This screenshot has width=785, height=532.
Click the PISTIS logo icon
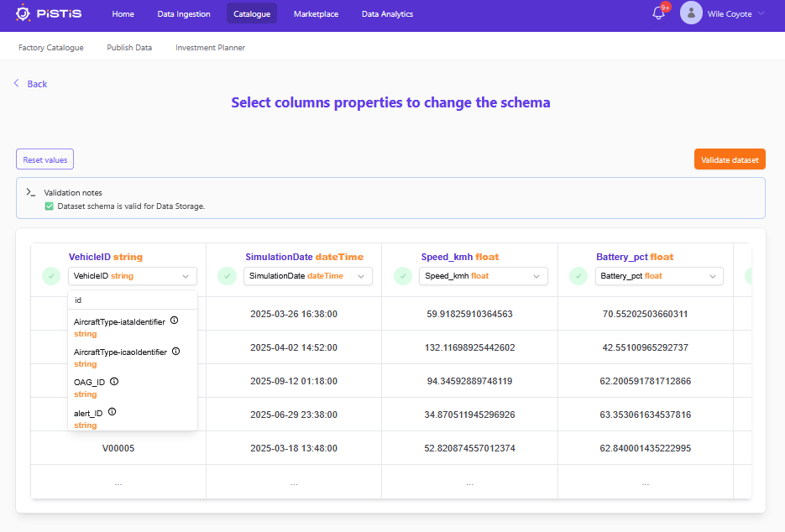pyautogui.click(x=23, y=13)
